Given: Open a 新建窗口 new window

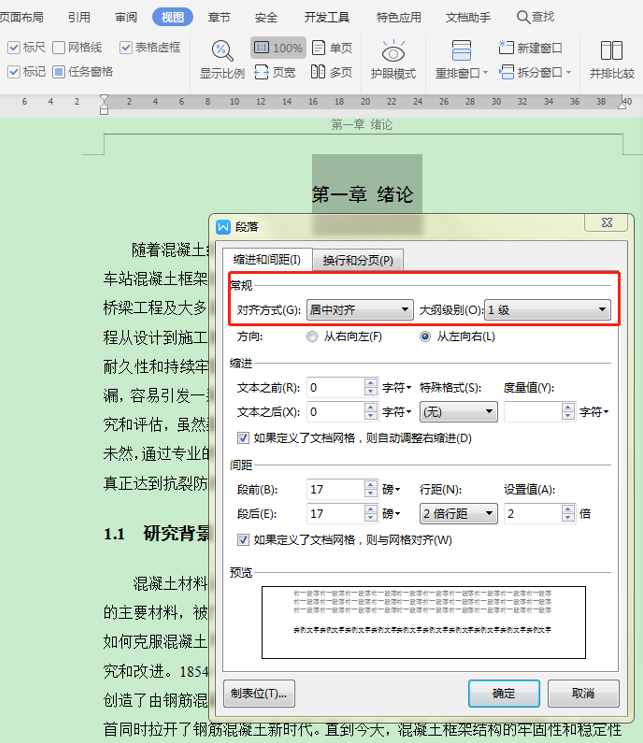Looking at the screenshot, I should (x=530, y=48).
